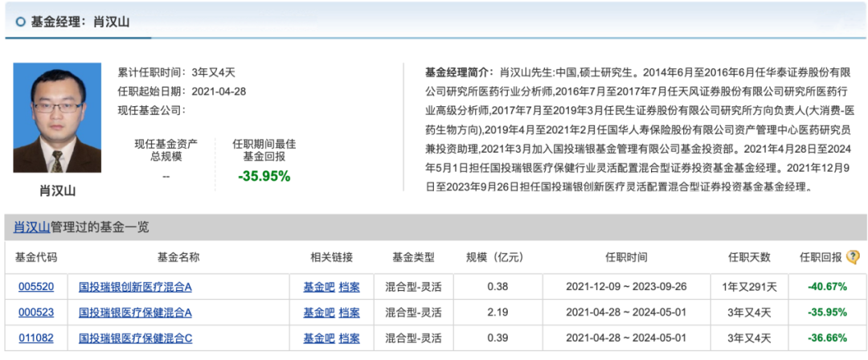Click the help question mark beside 任职回报
The image size is (868, 360).
[x=853, y=257]
